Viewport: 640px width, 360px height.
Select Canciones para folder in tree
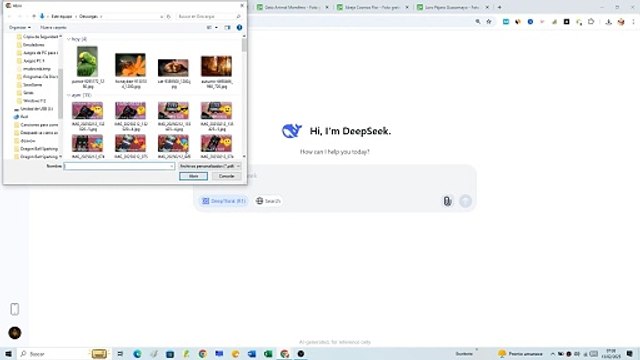click(x=37, y=125)
